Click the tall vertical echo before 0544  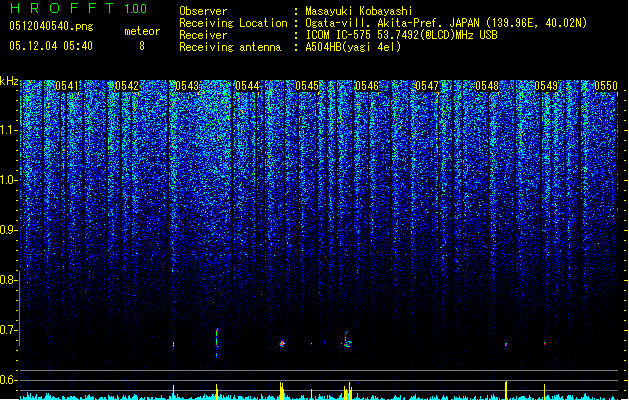pos(217,343)
